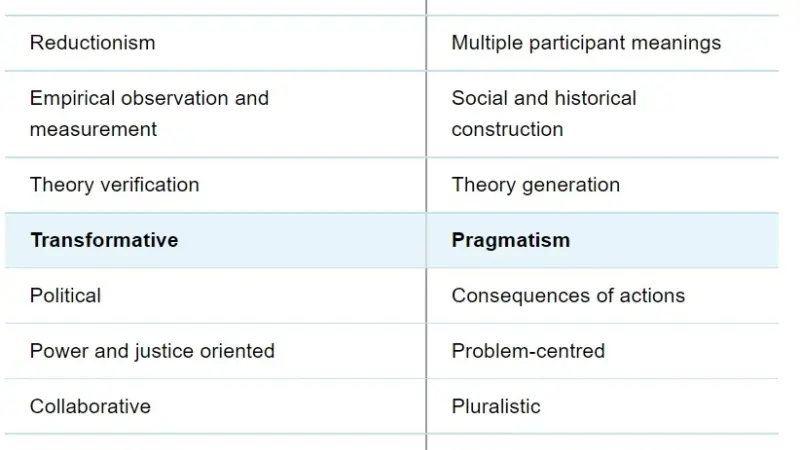Click the "Empirical observation and" text line
The width and height of the screenshot is (800, 450).
point(149,98)
